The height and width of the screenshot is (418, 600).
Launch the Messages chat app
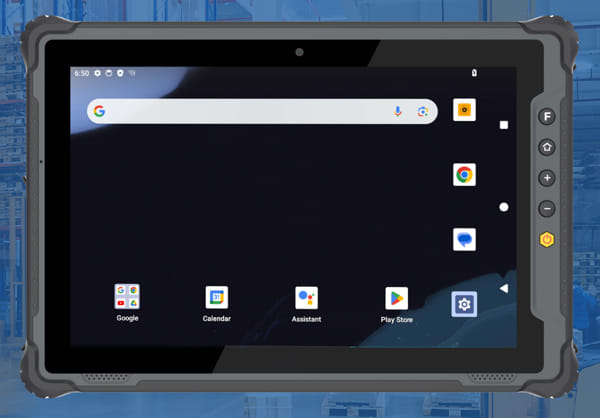465,240
